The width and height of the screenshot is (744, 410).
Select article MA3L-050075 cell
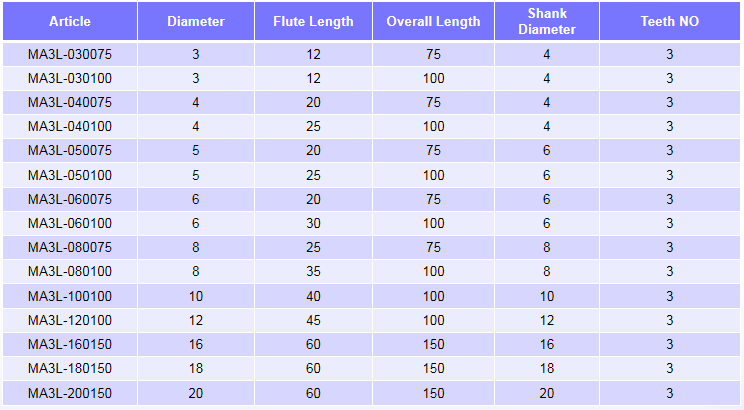tap(70, 151)
